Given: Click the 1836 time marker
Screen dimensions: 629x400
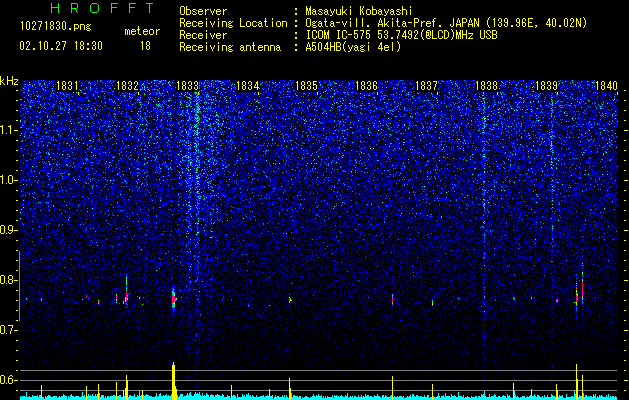Looking at the screenshot, I should click(x=366, y=86).
